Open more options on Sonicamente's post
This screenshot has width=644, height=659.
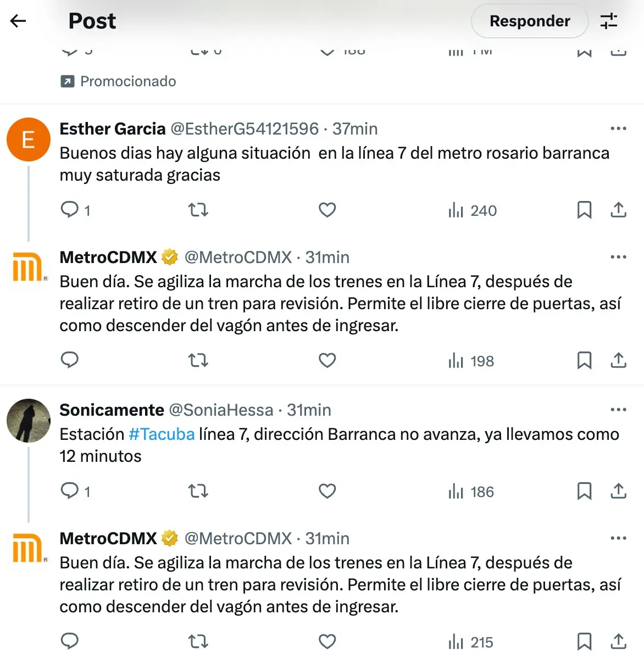[x=618, y=410]
